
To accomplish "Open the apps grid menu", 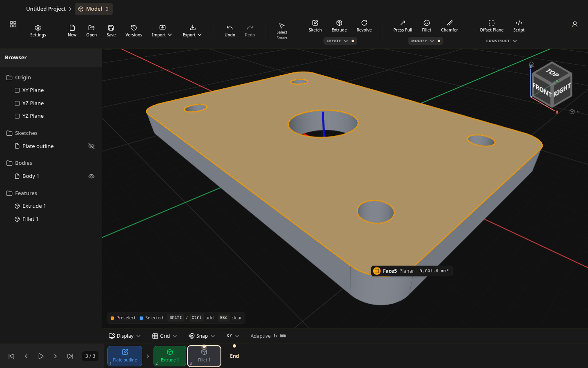I will tap(13, 25).
